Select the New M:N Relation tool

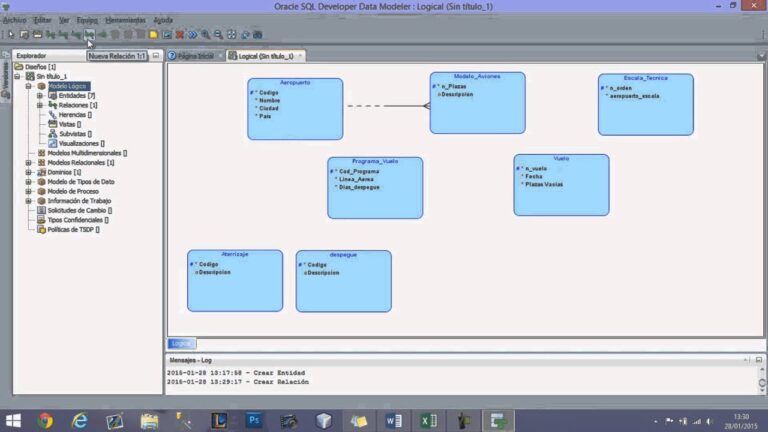coord(50,35)
